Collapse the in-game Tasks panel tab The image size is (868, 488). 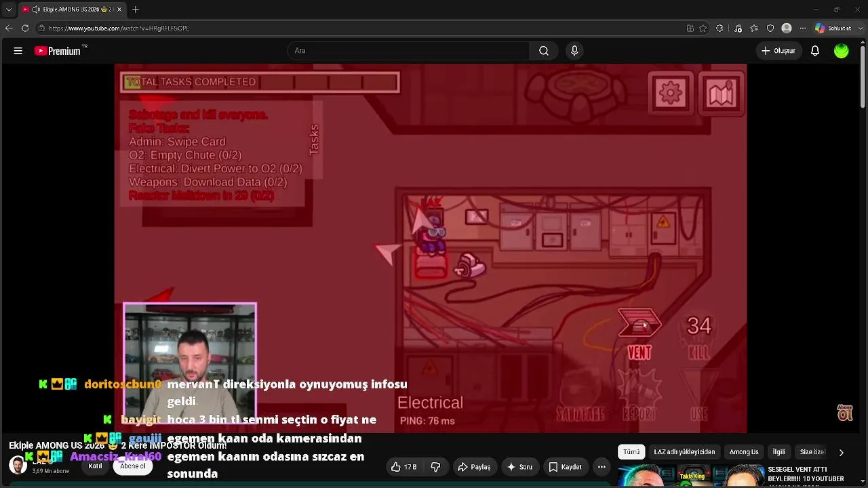(x=313, y=139)
